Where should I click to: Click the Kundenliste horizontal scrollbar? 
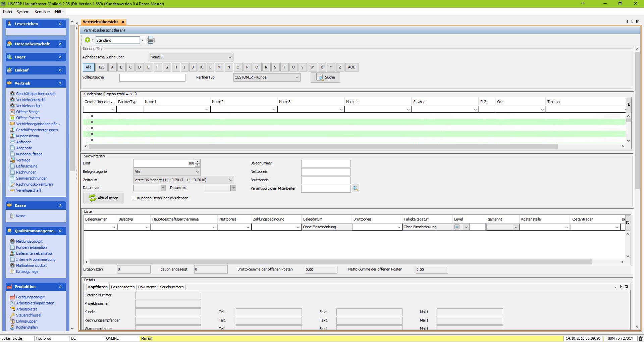click(323, 146)
